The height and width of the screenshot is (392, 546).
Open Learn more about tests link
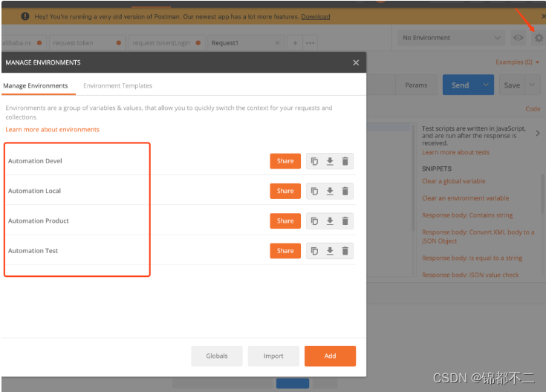[455, 152]
